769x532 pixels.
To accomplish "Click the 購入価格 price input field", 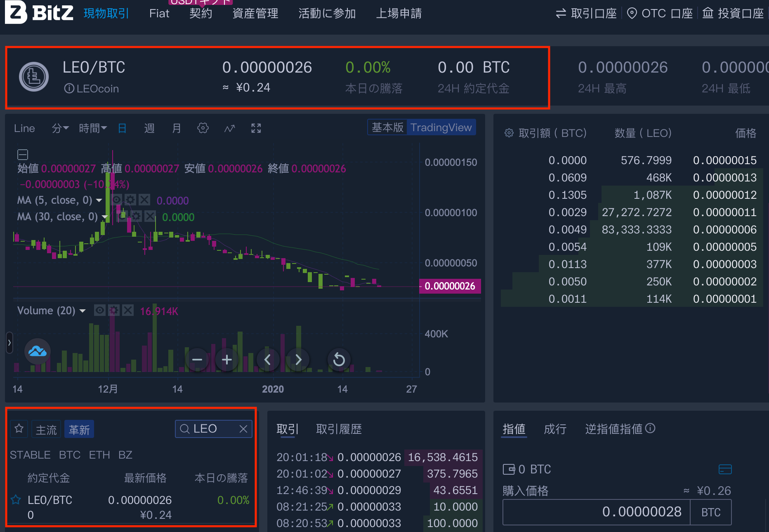I will pyautogui.click(x=596, y=512).
